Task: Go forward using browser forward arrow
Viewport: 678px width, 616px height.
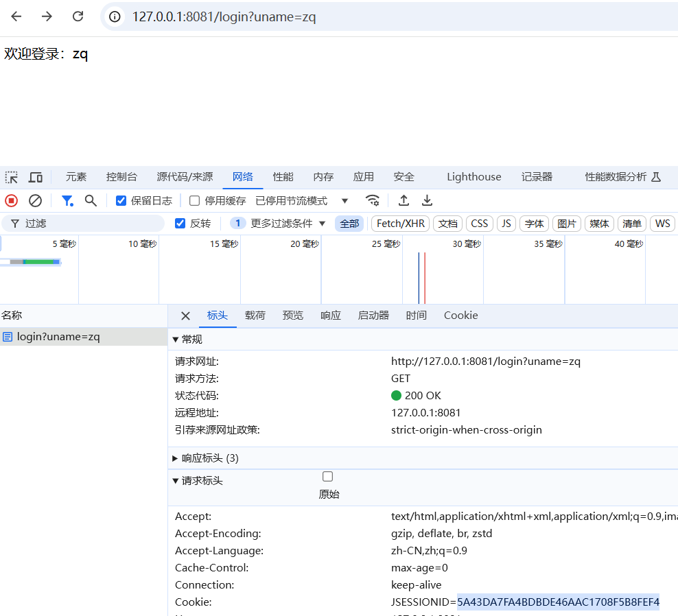Action: [47, 16]
